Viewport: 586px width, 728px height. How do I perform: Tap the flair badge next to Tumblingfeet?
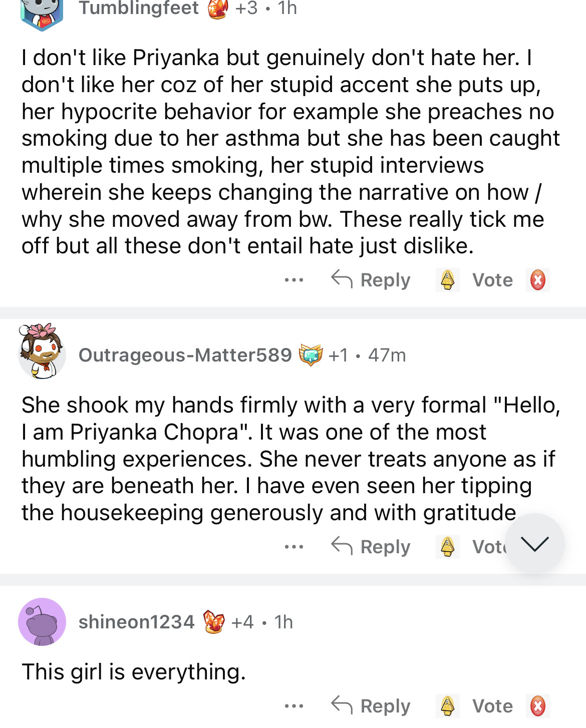(218, 9)
